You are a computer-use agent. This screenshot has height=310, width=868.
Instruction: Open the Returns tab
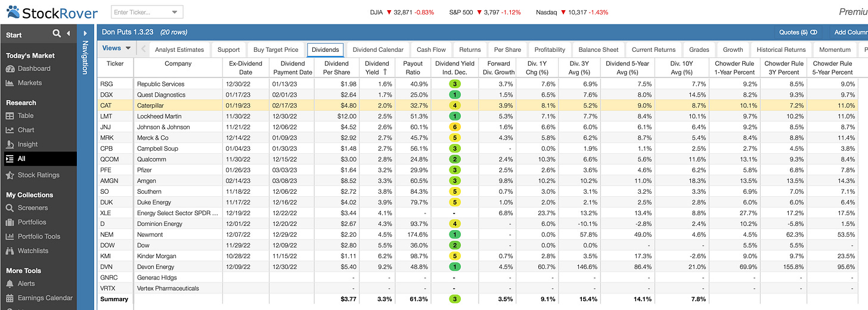tap(470, 50)
